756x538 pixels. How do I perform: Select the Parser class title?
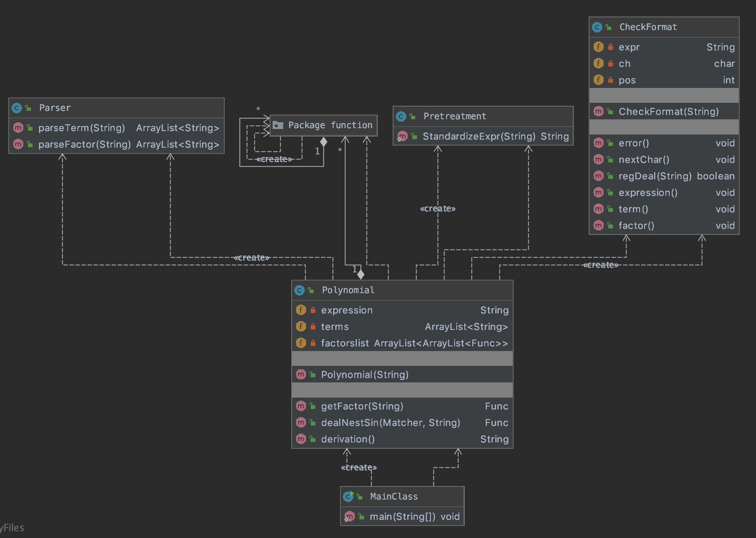pos(55,108)
